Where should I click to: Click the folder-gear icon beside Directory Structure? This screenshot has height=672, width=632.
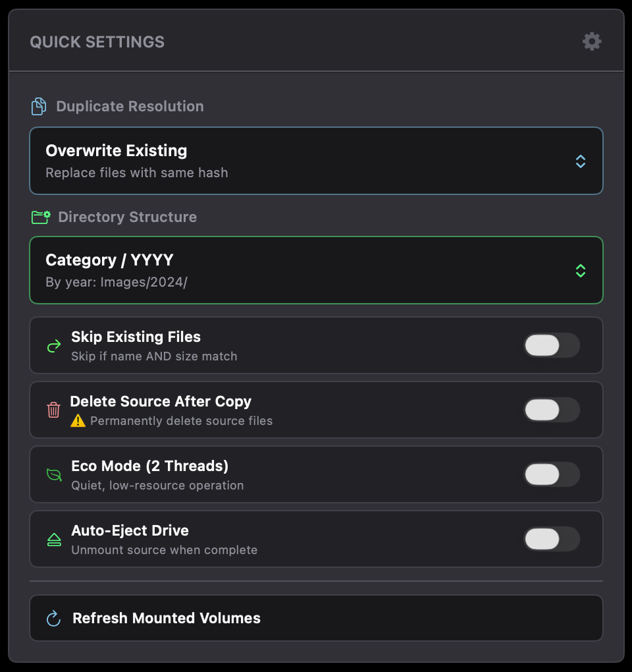[39, 217]
